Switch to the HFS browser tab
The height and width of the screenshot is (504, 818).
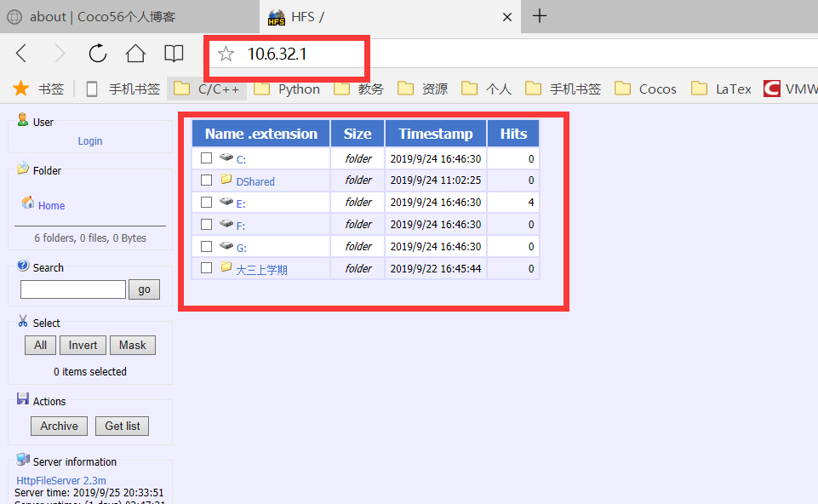340,16
